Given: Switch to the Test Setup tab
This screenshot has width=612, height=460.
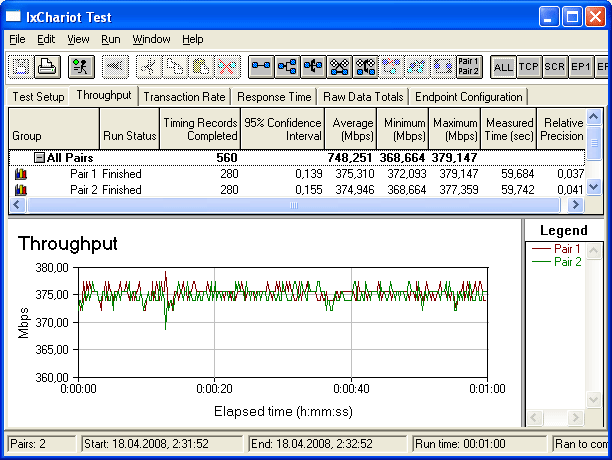Looking at the screenshot, I should click(x=38, y=97).
